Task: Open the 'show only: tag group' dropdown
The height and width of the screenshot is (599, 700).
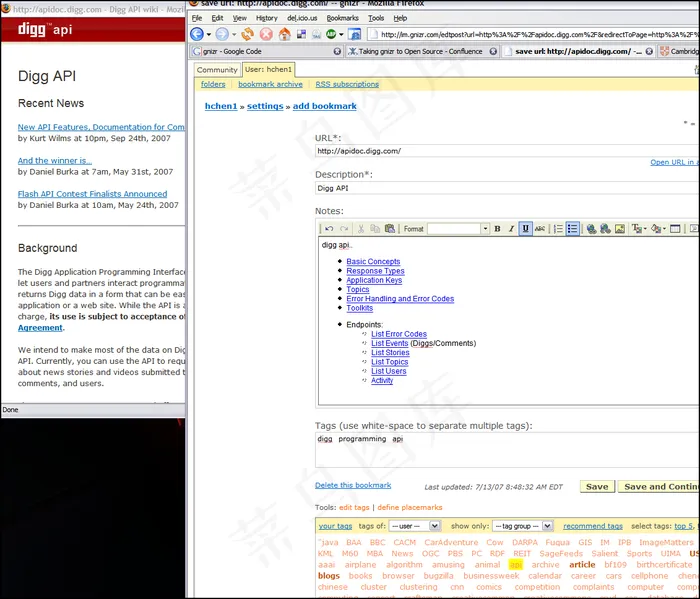Action: [523, 526]
